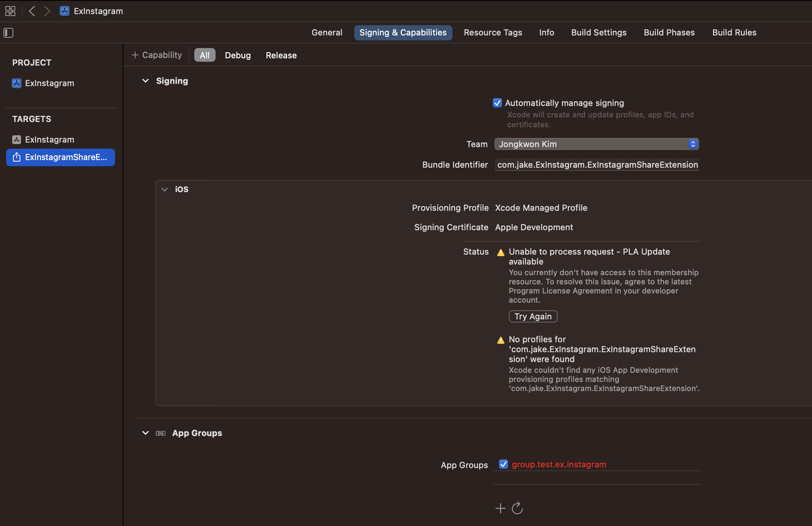Go forward with the right arrow
This screenshot has height=526, width=812.
[x=47, y=11]
